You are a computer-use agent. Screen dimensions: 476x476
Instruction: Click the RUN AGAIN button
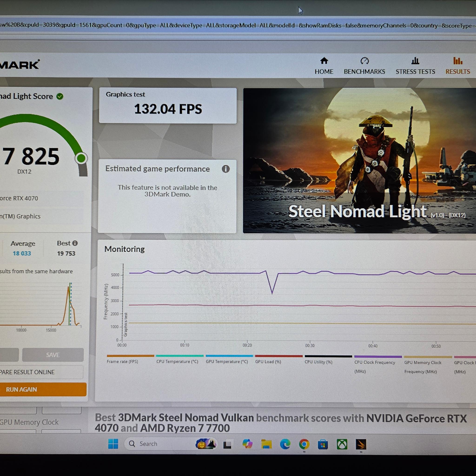(43, 389)
